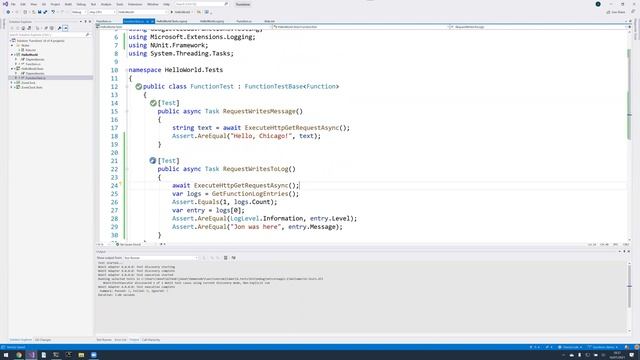640x360 pixels.
Task: Open the editor class navigation dropdown
Action: (x=362, y=27)
